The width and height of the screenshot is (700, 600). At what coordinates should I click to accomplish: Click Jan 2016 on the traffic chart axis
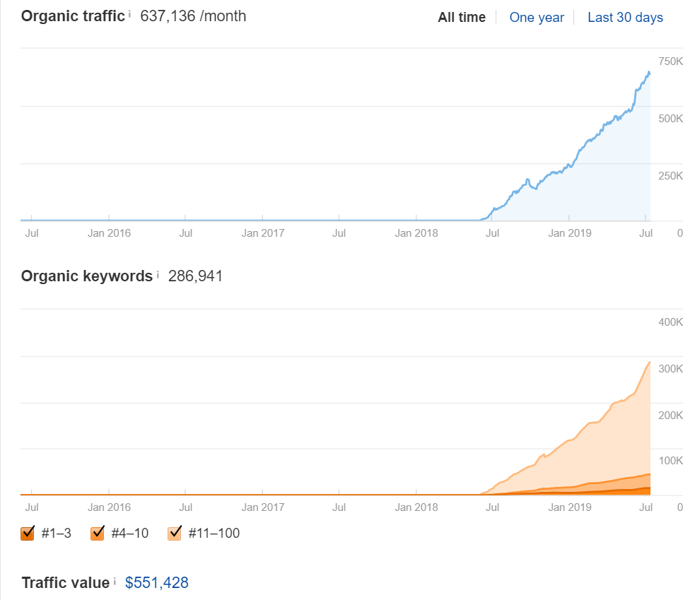[109, 233]
